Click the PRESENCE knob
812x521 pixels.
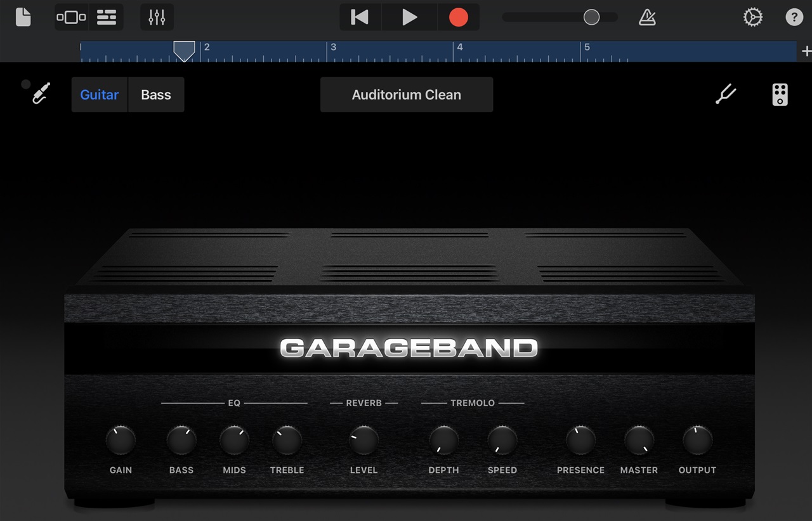pos(580,441)
